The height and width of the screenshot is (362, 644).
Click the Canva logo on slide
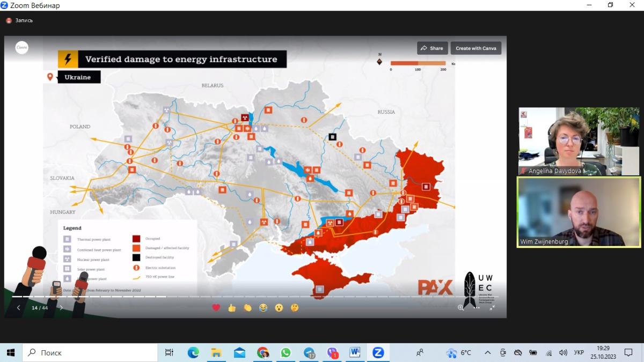tap(22, 48)
